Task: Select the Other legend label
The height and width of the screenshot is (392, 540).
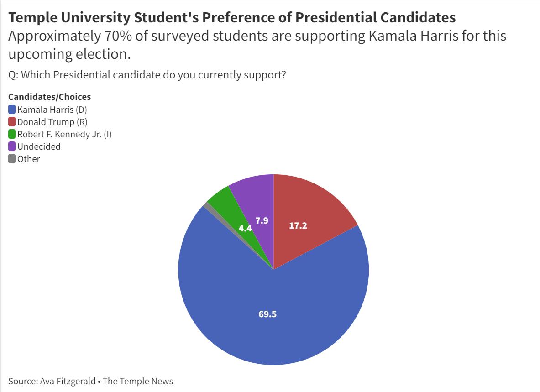Action: pyautogui.click(x=29, y=159)
